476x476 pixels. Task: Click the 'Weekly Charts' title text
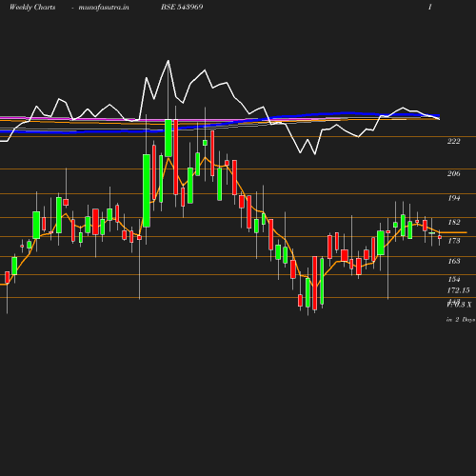[32, 7]
